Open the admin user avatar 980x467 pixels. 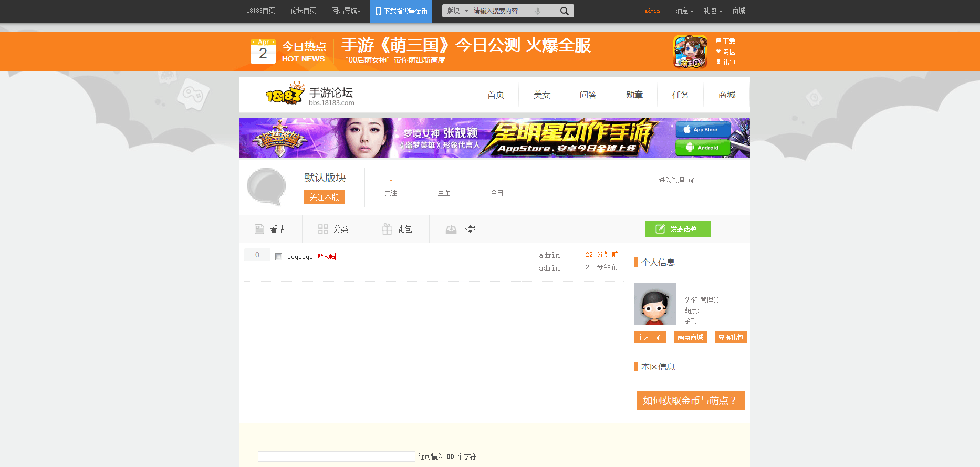click(x=654, y=304)
